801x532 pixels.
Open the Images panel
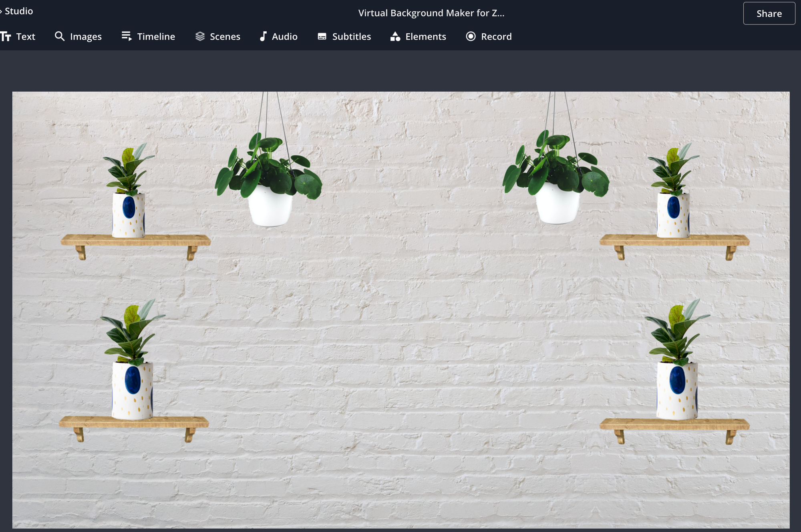pyautogui.click(x=78, y=36)
